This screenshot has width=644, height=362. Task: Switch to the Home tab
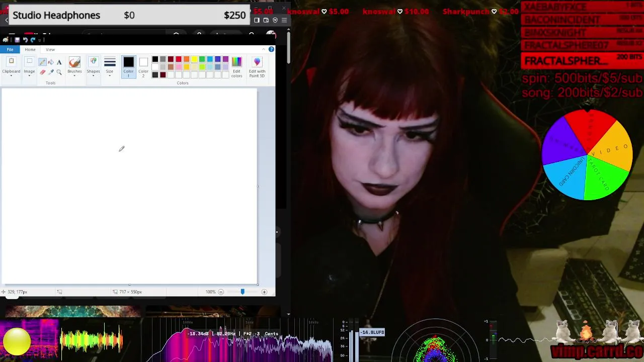[30, 49]
